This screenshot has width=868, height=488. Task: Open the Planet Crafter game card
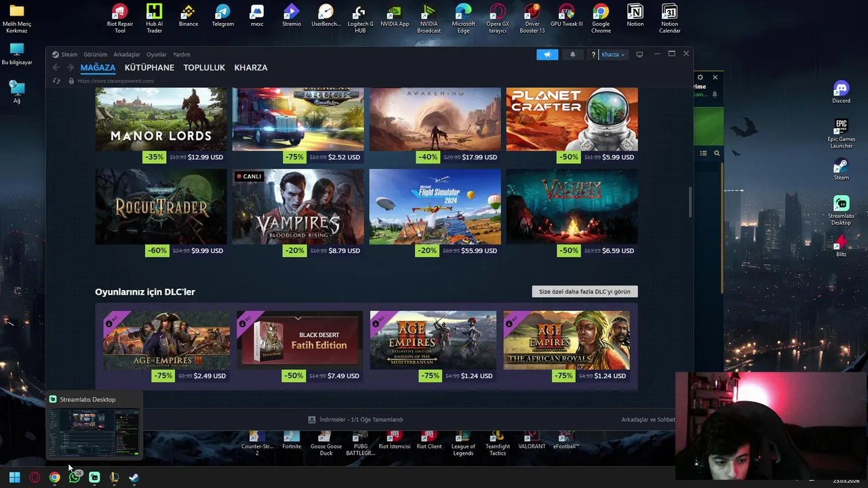click(572, 119)
